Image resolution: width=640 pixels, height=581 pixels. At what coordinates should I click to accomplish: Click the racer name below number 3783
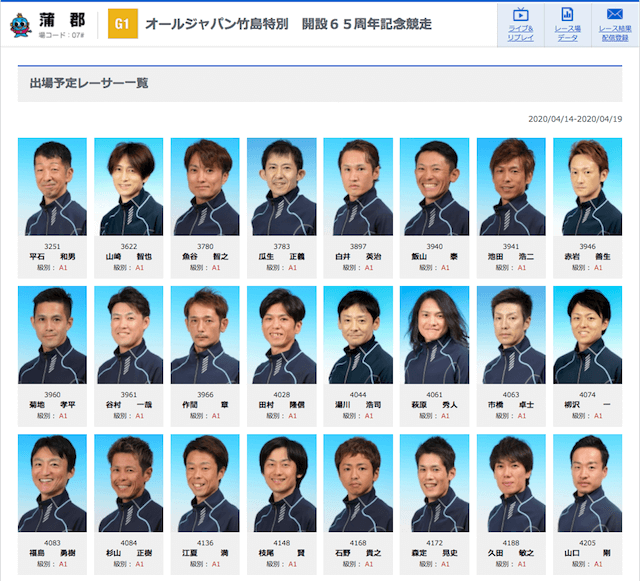(282, 257)
